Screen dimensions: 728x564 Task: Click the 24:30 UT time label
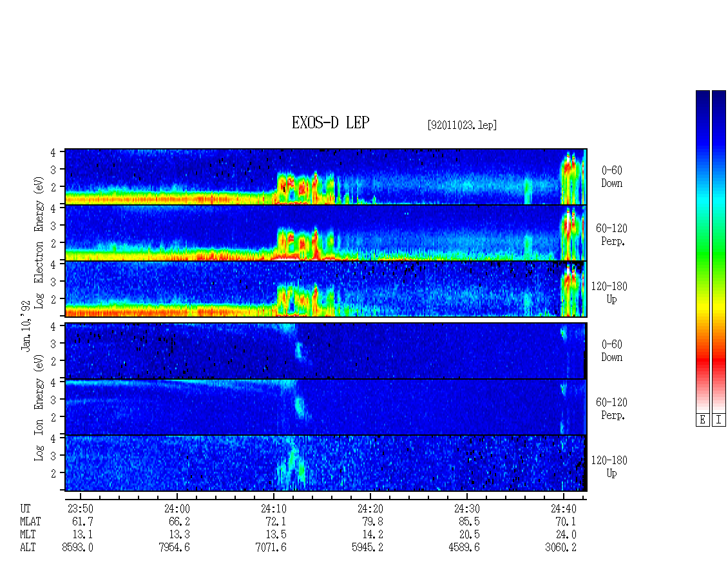click(466, 509)
